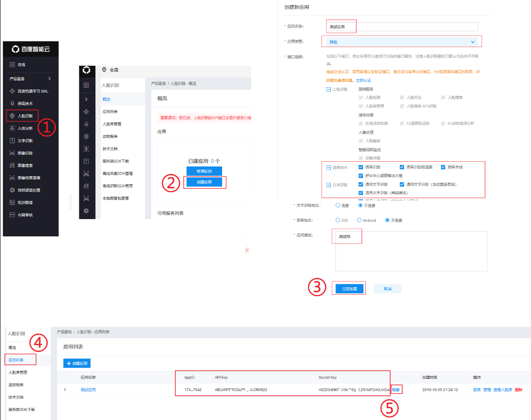Screen dimensions: 531x420
Task: Click body analysis icon in collapsed sidebar
Action: [86, 149]
